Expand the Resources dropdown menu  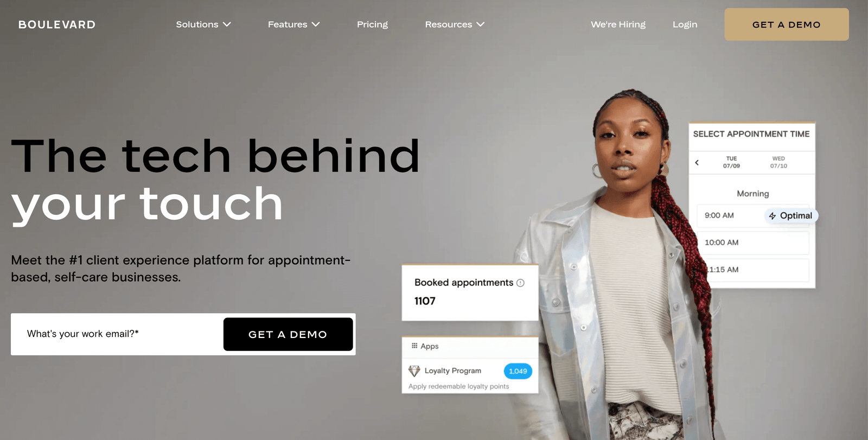click(455, 24)
